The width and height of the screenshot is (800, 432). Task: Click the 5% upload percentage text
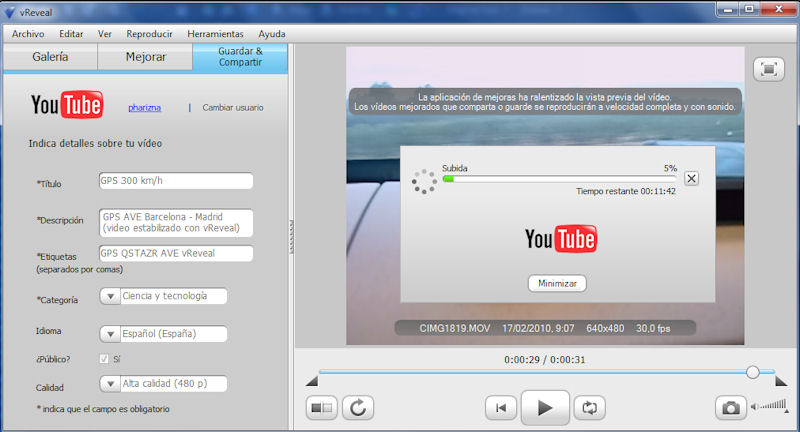point(670,168)
